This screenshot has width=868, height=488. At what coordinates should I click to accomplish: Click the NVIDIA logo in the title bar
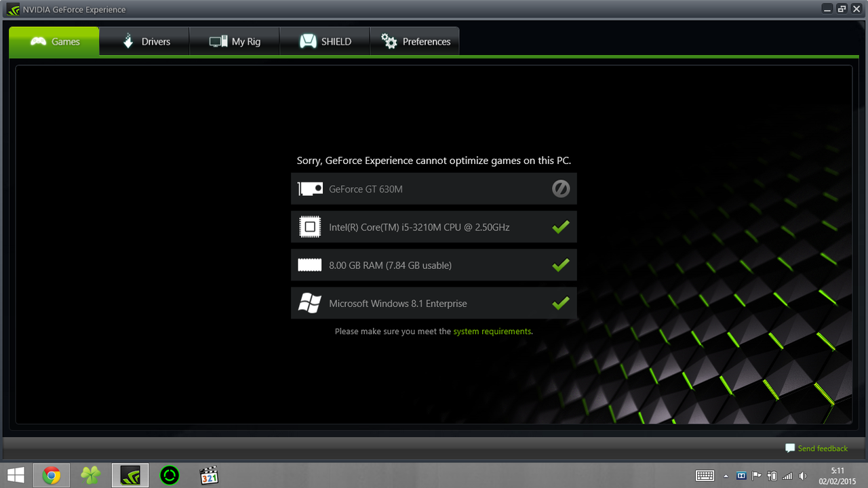click(x=13, y=9)
